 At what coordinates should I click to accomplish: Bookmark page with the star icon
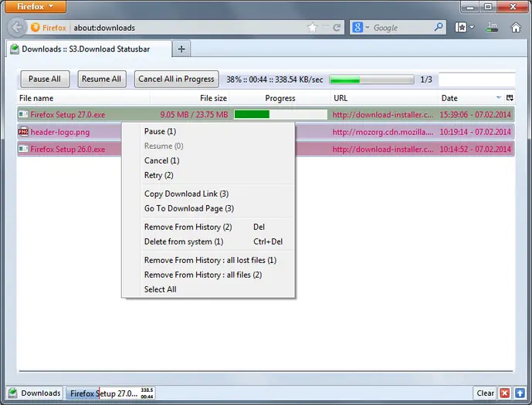tap(313, 28)
